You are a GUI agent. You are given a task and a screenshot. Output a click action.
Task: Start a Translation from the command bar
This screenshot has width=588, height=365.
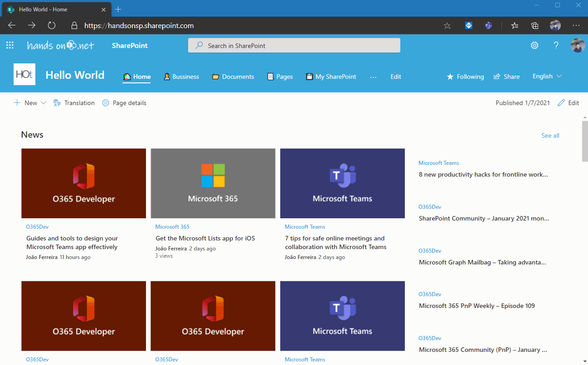click(x=73, y=103)
